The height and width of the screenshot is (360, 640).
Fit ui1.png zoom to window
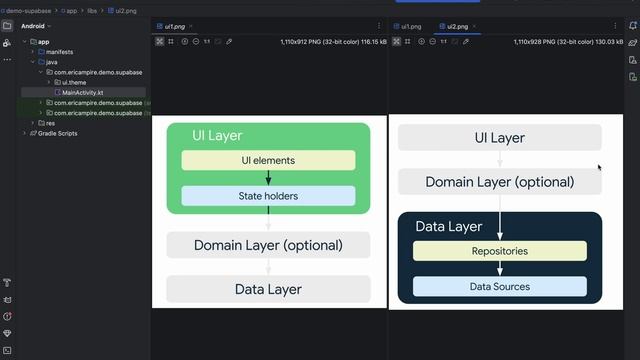218,42
